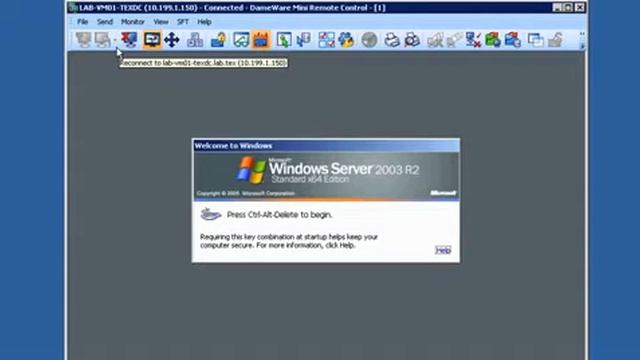Toggle the orange-highlighted blue keyboard icon
640x360 pixels.
point(261,40)
